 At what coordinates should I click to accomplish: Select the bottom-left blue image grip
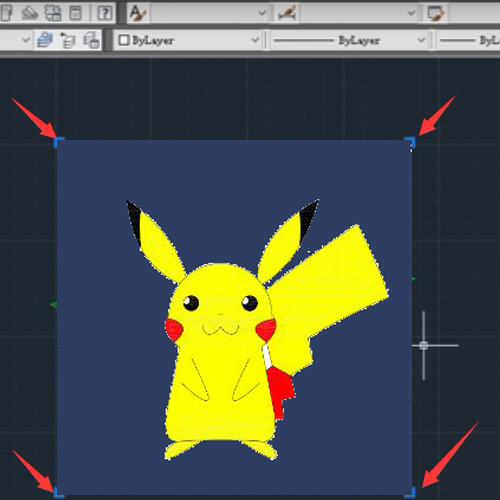click(59, 492)
